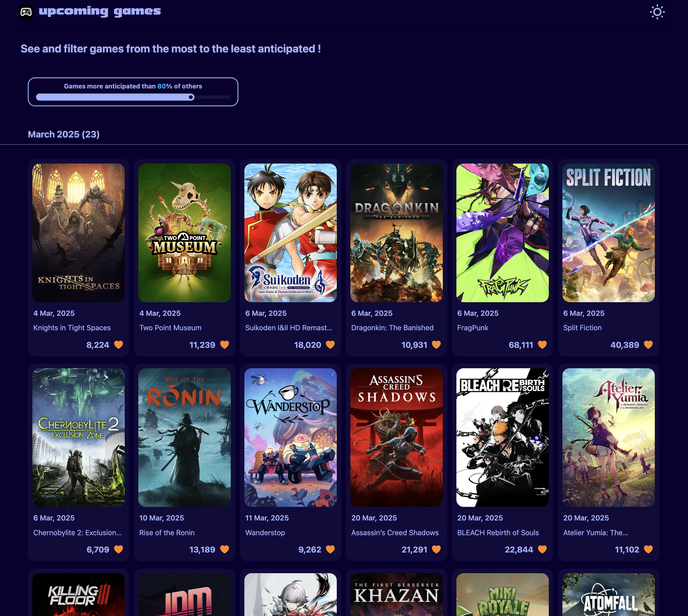Click the 11 Mar, 2025 release date

click(267, 518)
